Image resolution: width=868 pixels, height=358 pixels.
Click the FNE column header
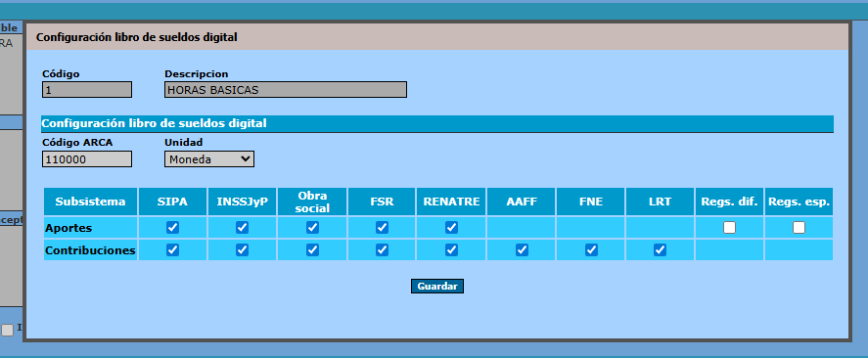click(x=591, y=201)
